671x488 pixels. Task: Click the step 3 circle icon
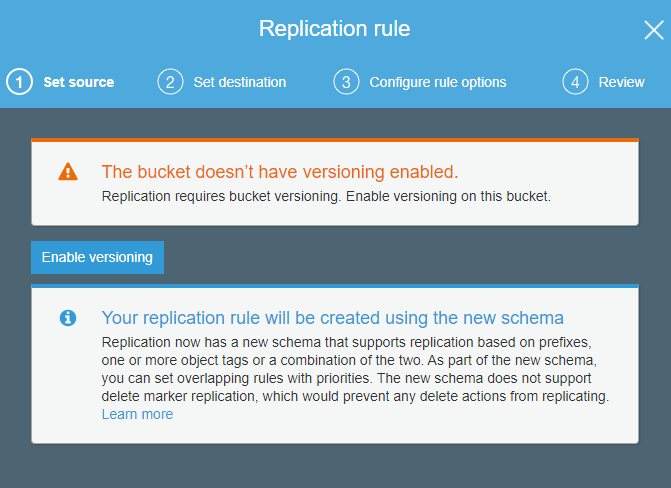tap(346, 82)
